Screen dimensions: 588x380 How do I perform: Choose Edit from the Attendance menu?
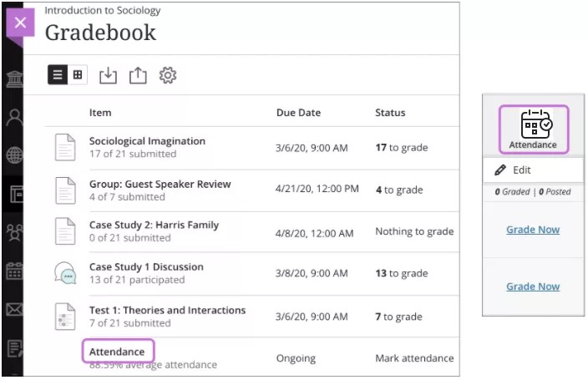521,170
